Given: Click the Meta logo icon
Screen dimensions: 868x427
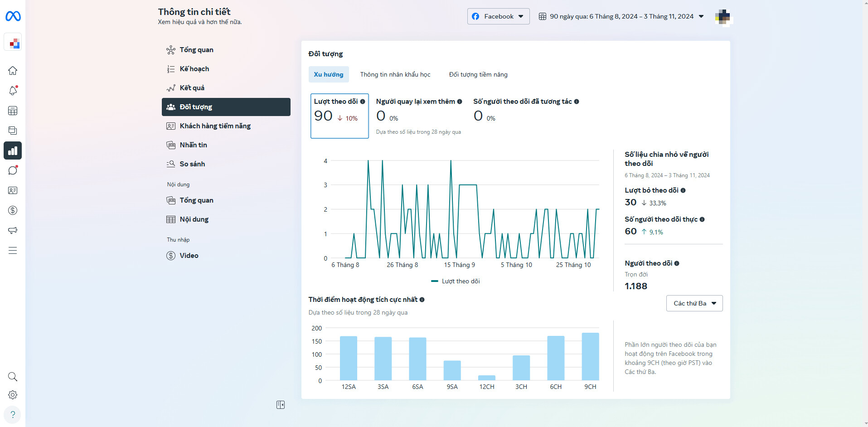Looking at the screenshot, I should point(13,16).
